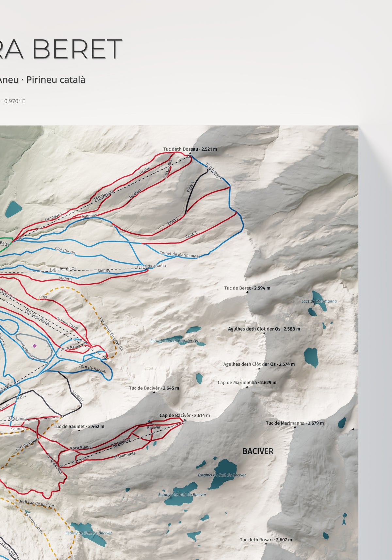Select the 'Pins' trail label
This screenshot has width=392, height=560.
[43, 297]
